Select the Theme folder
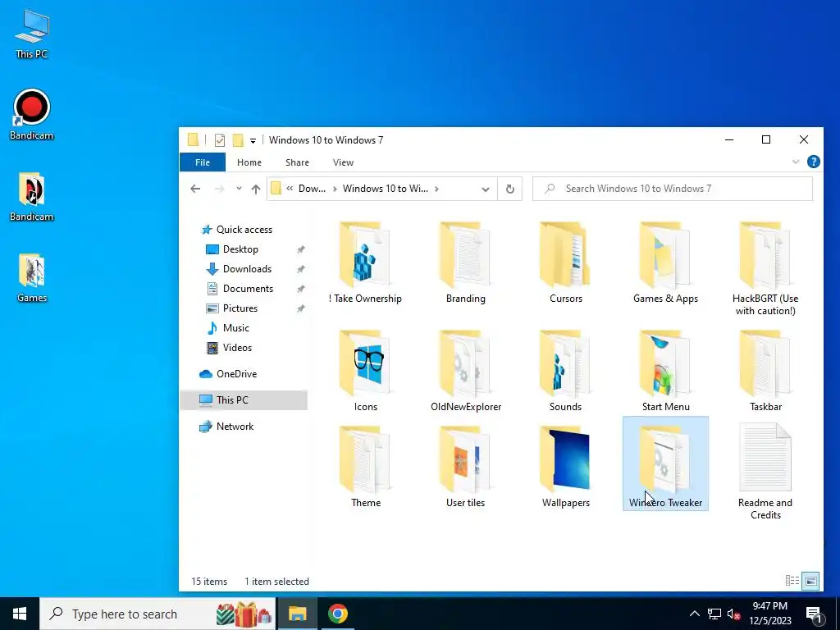The height and width of the screenshot is (630, 840). tap(365, 466)
